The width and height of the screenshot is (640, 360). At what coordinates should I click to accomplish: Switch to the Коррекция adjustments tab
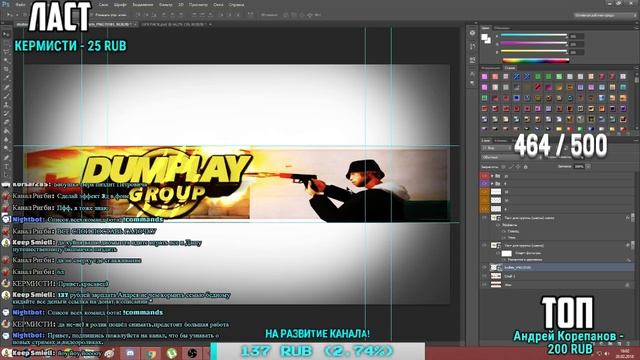(490, 68)
